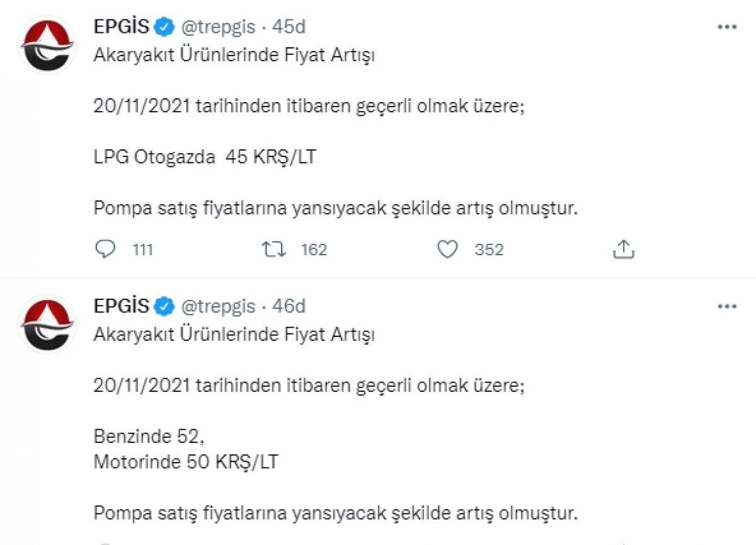Screen dimensions: 756x545
Task: Click the retweet icon on the first tweet
Action: 275,250
